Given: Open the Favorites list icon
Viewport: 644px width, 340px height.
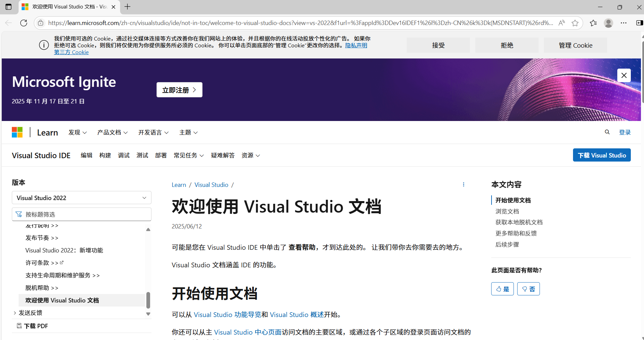Looking at the screenshot, I should coord(593,23).
